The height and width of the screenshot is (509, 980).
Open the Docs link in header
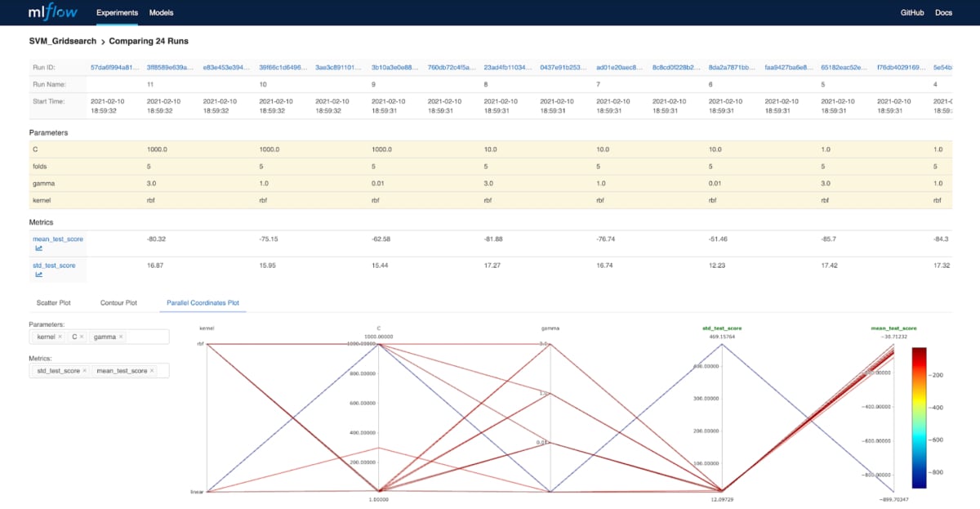[x=943, y=13]
